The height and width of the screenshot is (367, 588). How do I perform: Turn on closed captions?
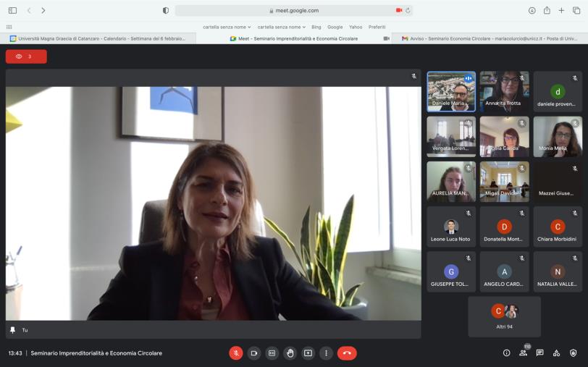pos(272,353)
